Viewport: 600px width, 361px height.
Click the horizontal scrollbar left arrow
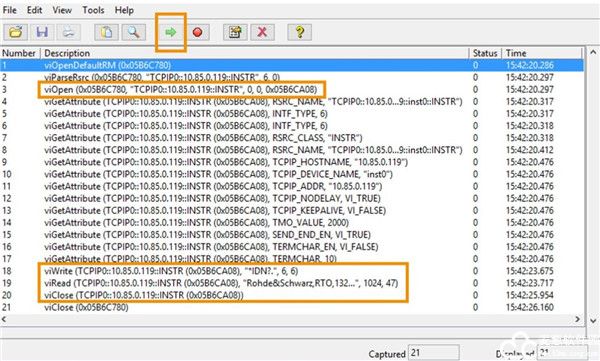(x=4, y=319)
